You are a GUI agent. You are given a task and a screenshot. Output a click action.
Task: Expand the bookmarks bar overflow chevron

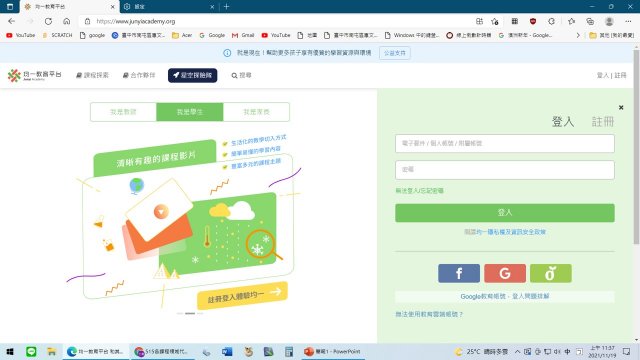[578, 36]
